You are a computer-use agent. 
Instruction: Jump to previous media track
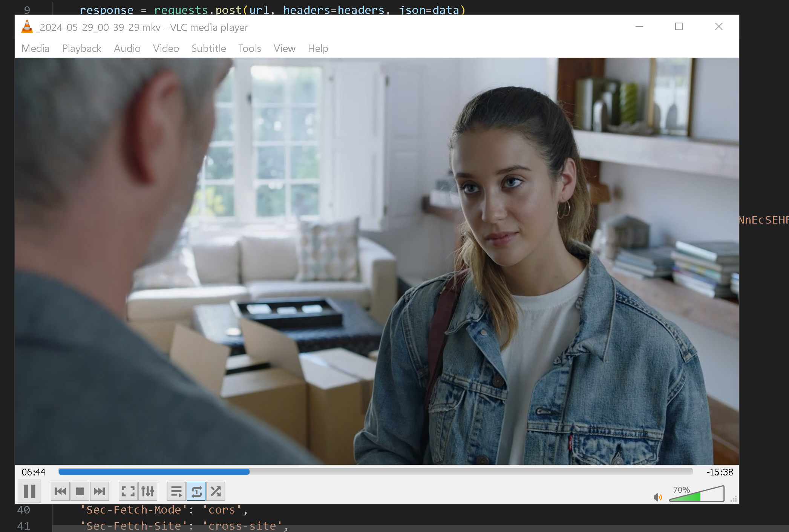(60, 491)
